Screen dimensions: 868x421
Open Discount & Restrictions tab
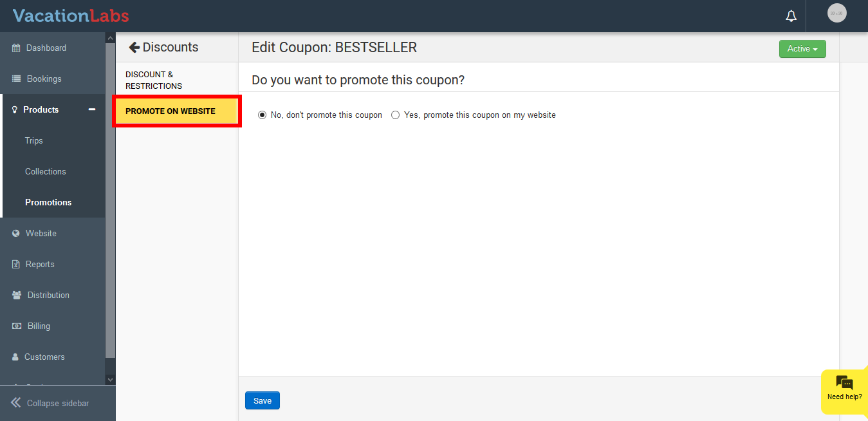pyautogui.click(x=154, y=80)
